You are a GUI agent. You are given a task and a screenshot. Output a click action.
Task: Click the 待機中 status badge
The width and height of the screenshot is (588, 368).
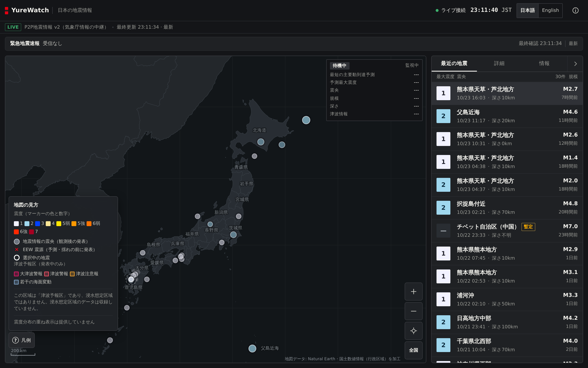pos(340,66)
